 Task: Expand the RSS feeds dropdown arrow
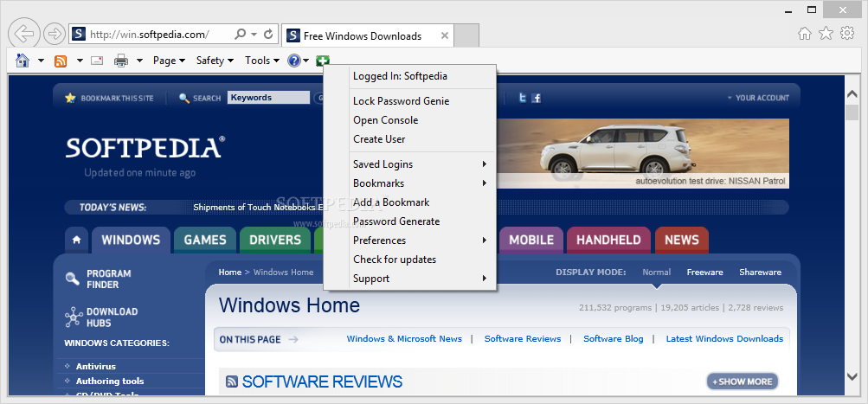pyautogui.click(x=80, y=61)
